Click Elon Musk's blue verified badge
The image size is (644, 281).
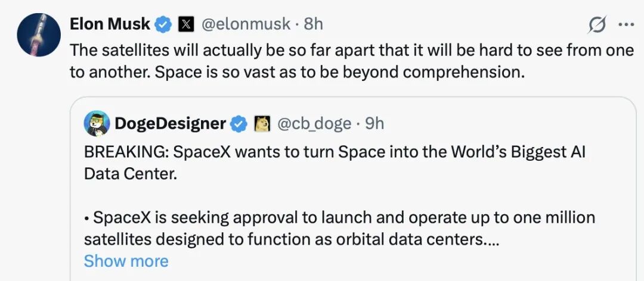click(163, 25)
